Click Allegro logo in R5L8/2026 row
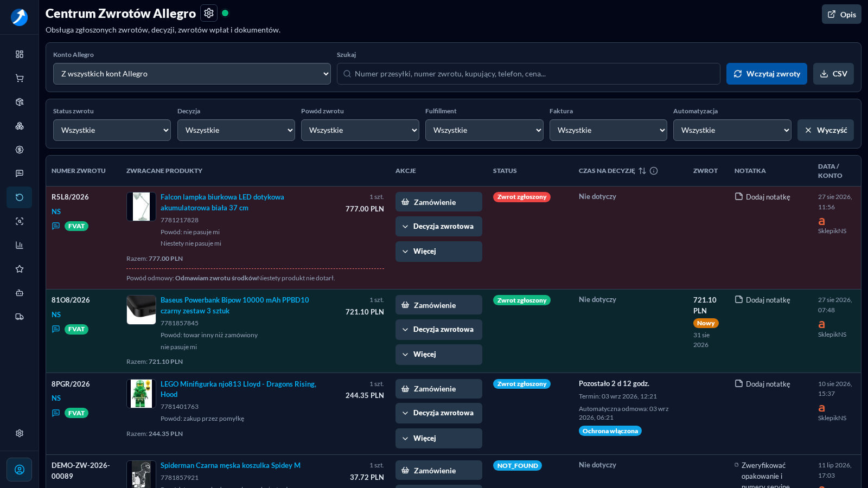Screen dimensions: 868x488 [821, 221]
